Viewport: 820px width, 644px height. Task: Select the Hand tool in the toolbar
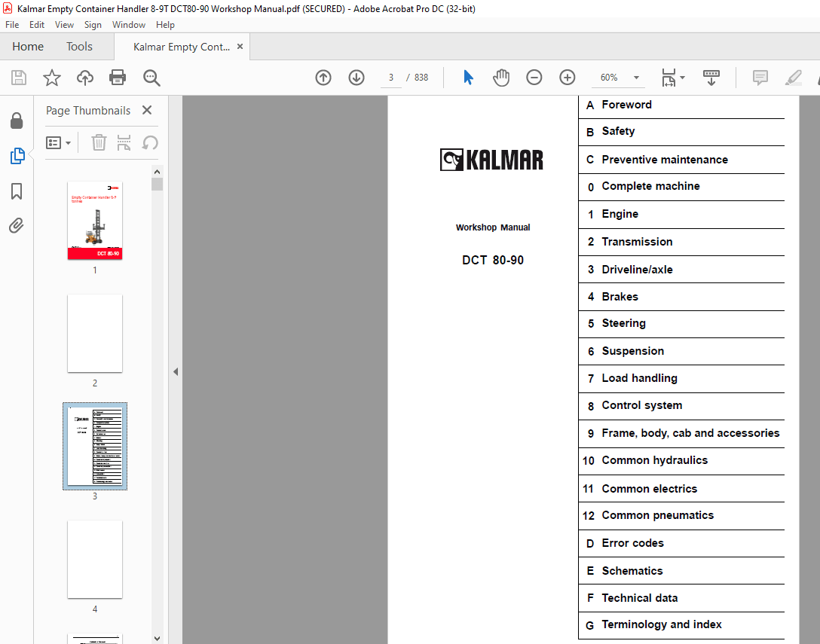500,78
